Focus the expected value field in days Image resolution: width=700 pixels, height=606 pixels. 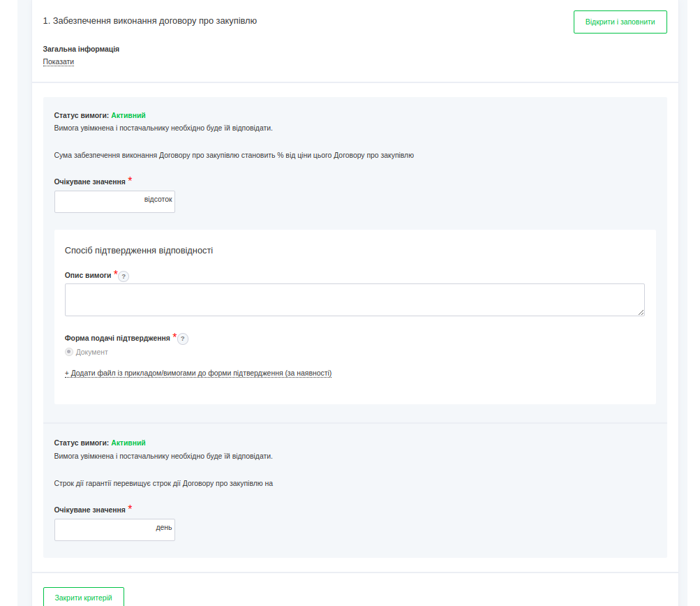pyautogui.click(x=103, y=530)
